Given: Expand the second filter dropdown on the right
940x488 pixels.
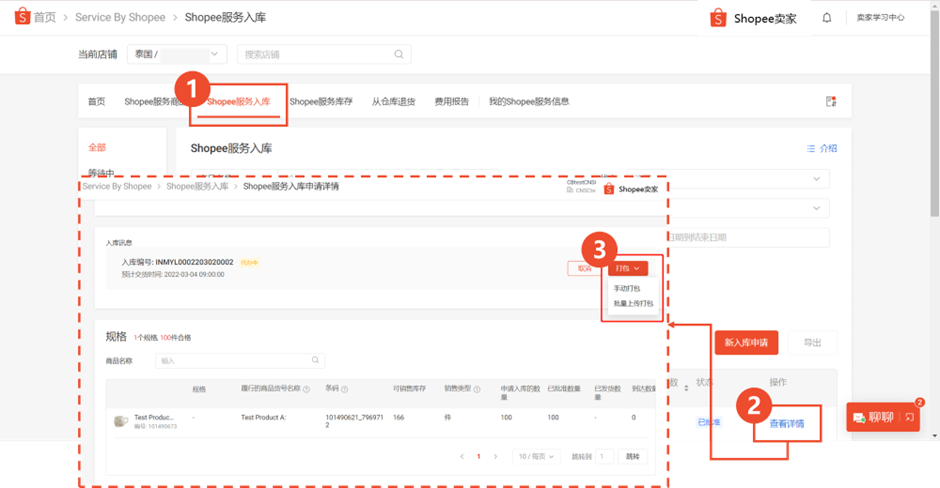Looking at the screenshot, I should pyautogui.click(x=816, y=208).
